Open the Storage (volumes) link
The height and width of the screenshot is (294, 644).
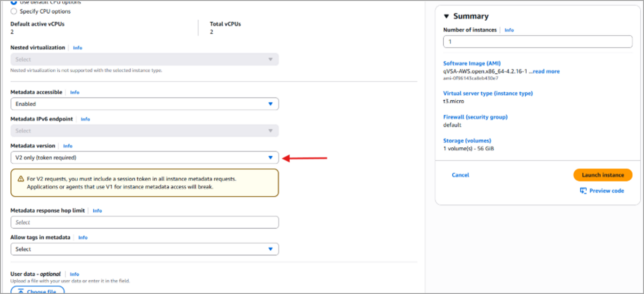click(467, 141)
